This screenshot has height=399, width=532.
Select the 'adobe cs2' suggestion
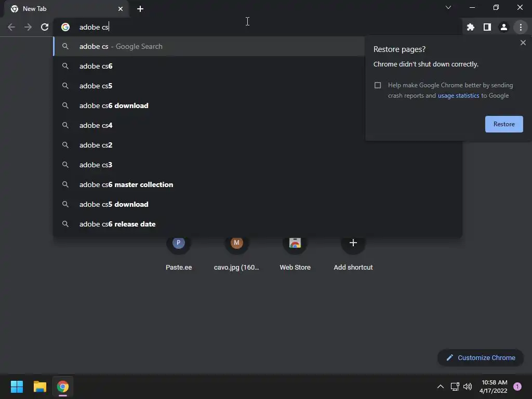(x=258, y=145)
